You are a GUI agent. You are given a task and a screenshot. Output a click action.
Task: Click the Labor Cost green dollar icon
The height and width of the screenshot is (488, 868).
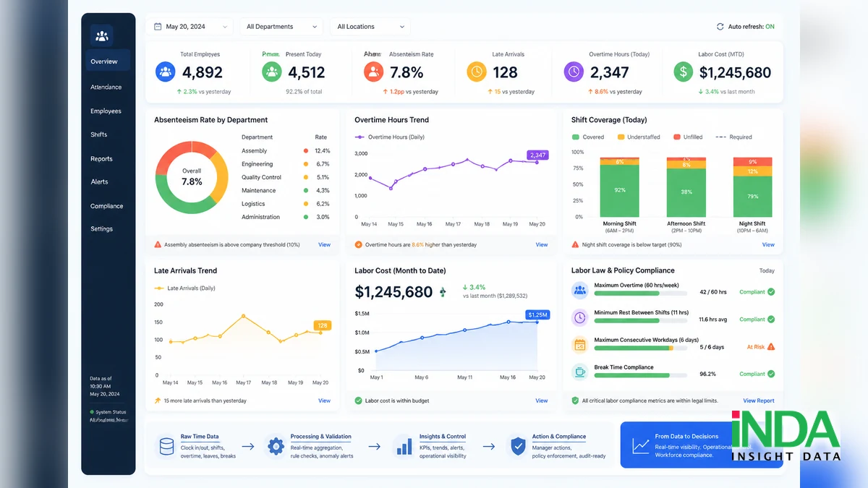click(683, 72)
